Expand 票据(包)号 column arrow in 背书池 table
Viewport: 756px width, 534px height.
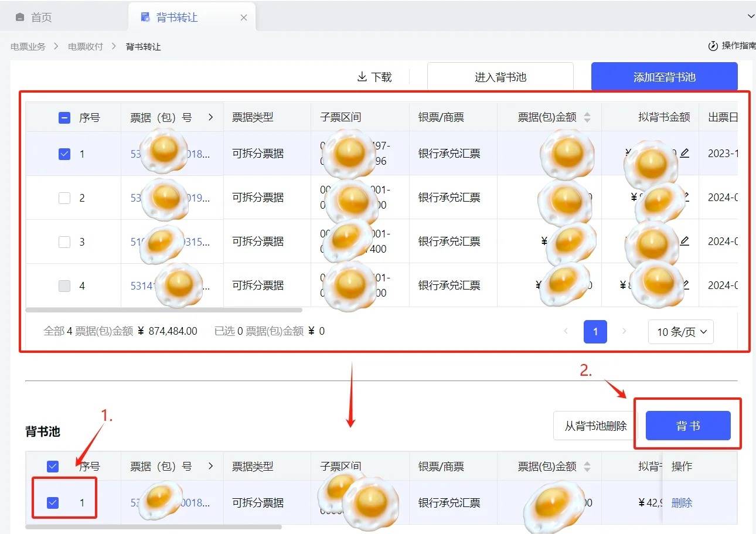(x=210, y=467)
